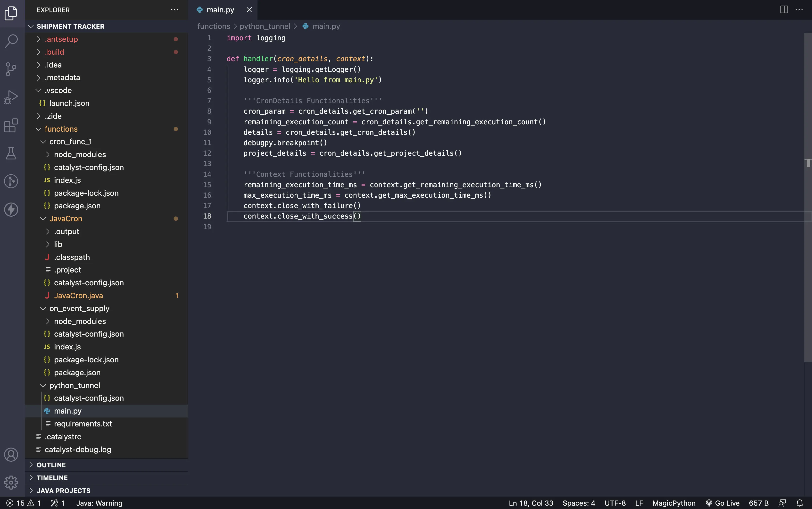This screenshot has height=509, width=812.
Task: Close the main.py editor tab
Action: pos(249,10)
